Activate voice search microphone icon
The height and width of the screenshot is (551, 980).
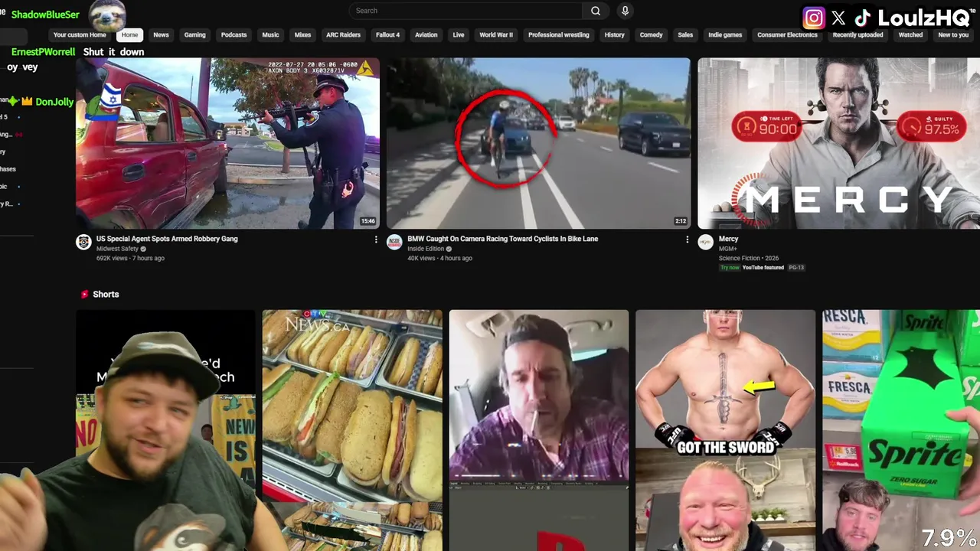(x=625, y=11)
